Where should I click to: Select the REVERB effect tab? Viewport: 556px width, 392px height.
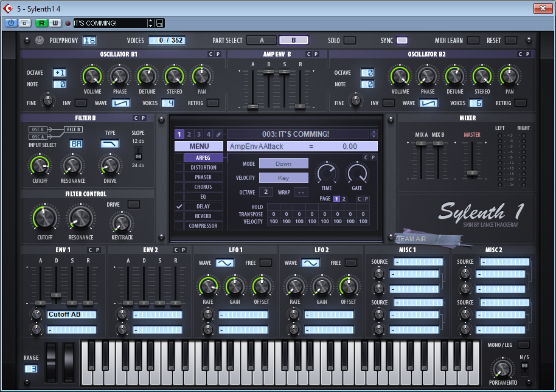tap(203, 216)
